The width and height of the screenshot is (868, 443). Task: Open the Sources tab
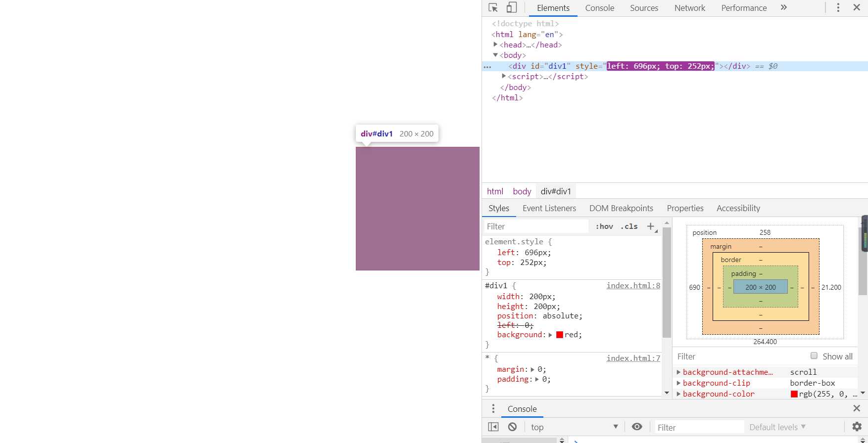point(644,8)
